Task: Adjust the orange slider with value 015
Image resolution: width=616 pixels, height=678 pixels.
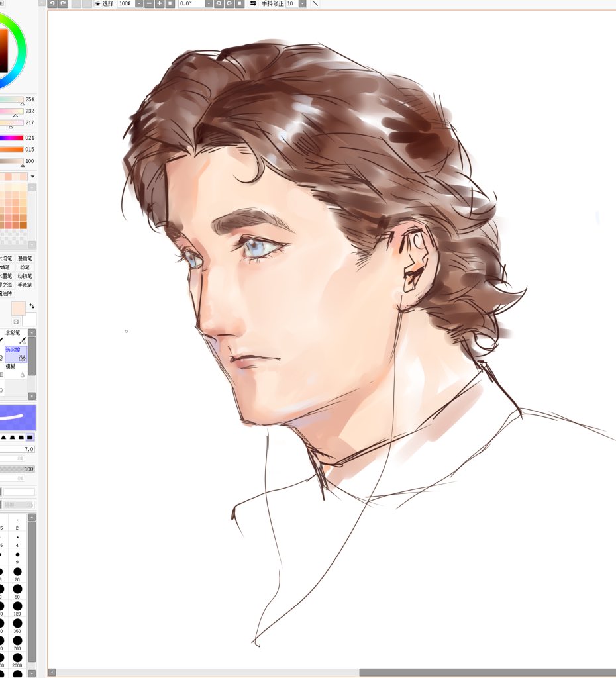Action: click(12, 150)
